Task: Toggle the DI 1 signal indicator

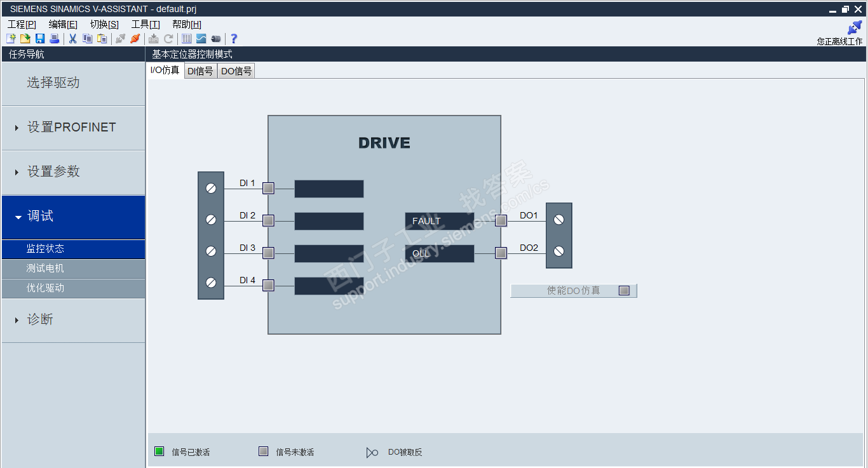Action: pos(268,188)
